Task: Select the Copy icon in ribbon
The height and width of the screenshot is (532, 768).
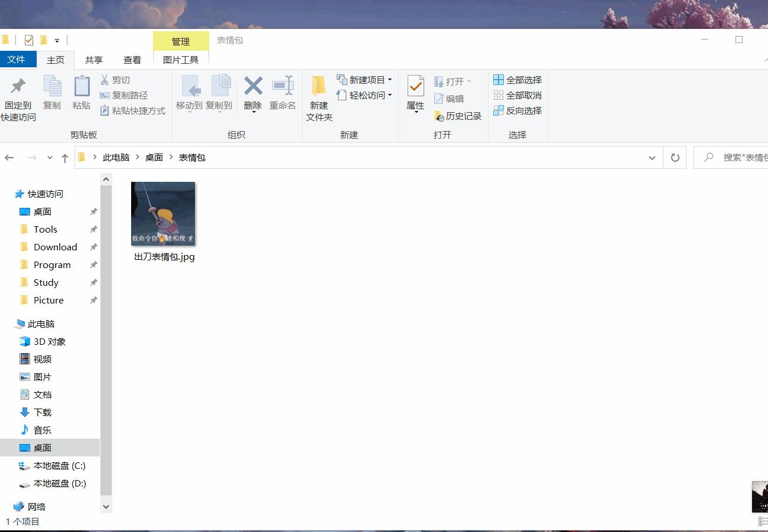Action: click(52, 94)
